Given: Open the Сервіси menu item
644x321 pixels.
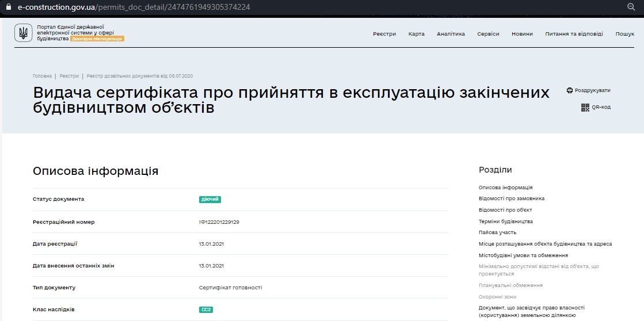Looking at the screenshot, I should (489, 34).
